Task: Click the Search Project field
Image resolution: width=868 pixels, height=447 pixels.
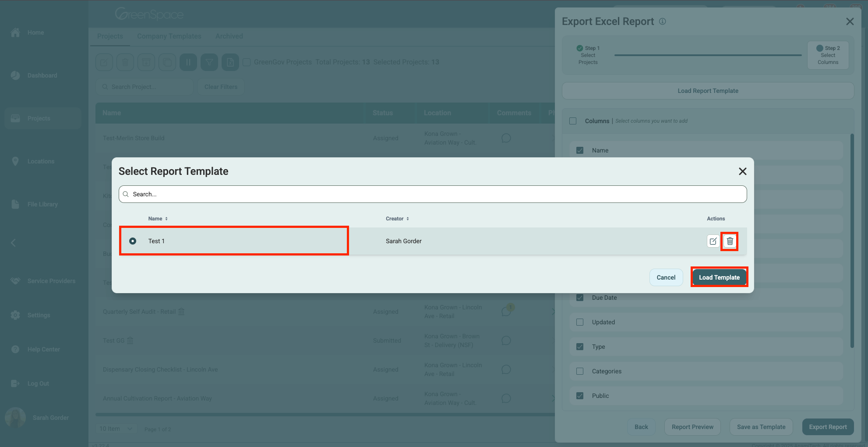Action: click(145, 87)
